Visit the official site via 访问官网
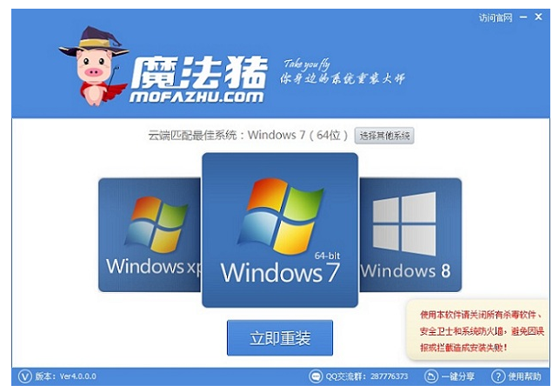The height and width of the screenshot is (392, 559). 496,17
